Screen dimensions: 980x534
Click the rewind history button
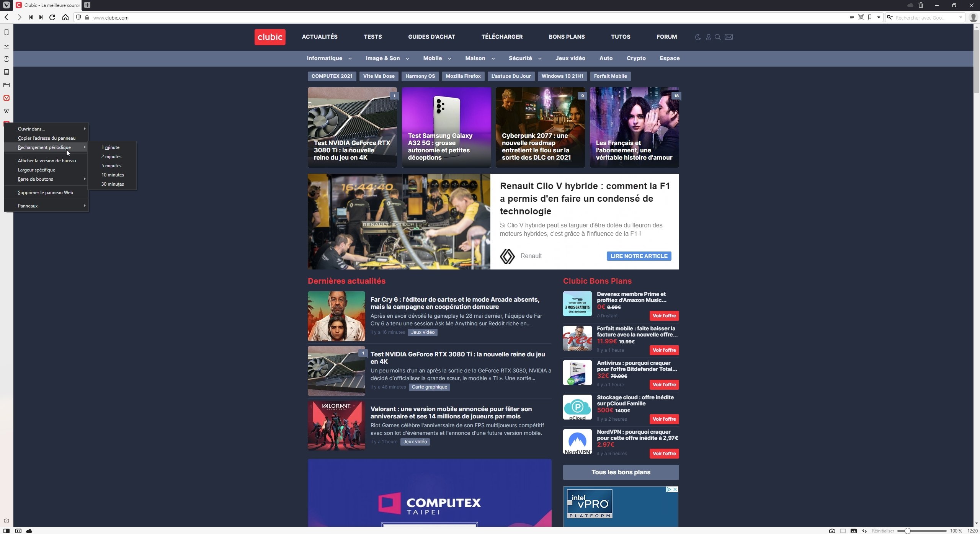[31, 17]
